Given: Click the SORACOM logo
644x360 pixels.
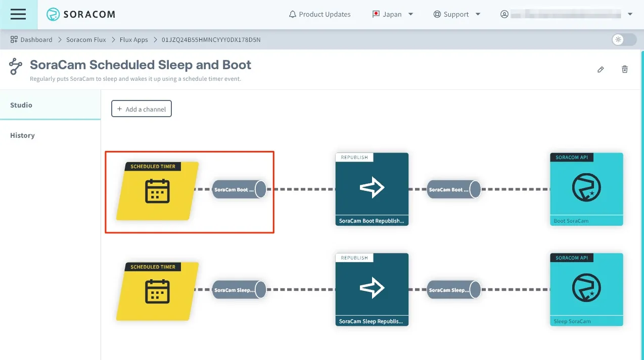Looking at the screenshot, I should point(81,15).
